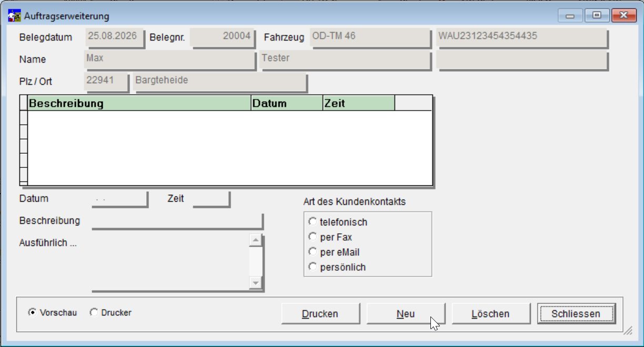Click the Plz field showing 22941
The width and height of the screenshot is (644, 347).
(x=106, y=82)
